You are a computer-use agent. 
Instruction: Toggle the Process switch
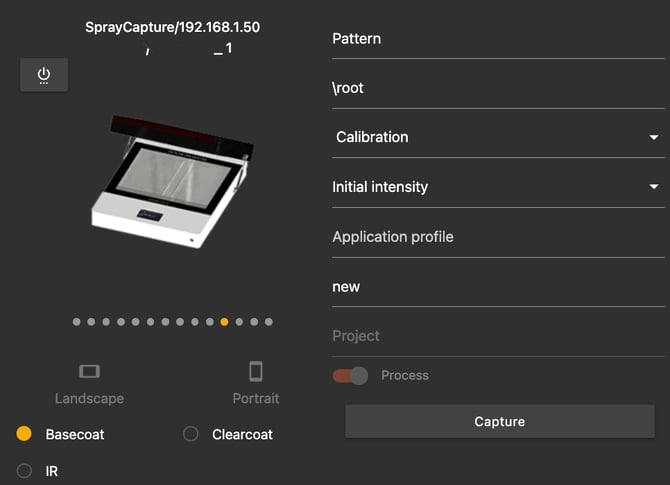point(351,375)
